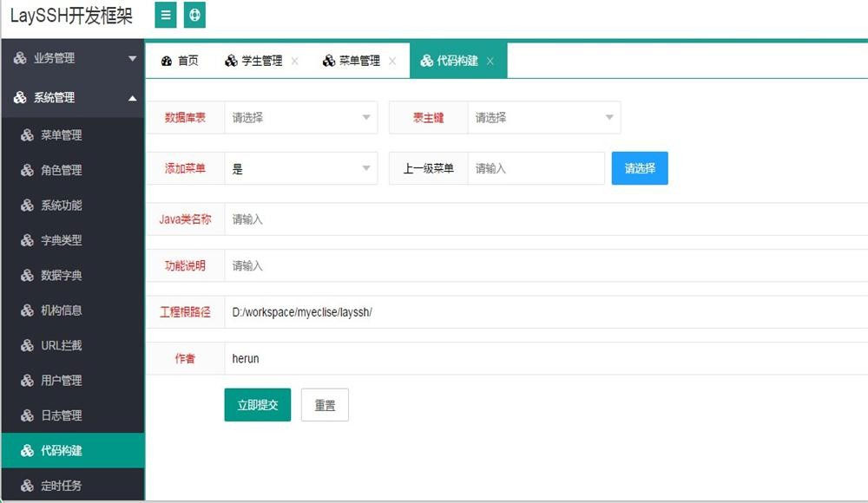Open the 数据库表 dropdown

click(x=301, y=117)
